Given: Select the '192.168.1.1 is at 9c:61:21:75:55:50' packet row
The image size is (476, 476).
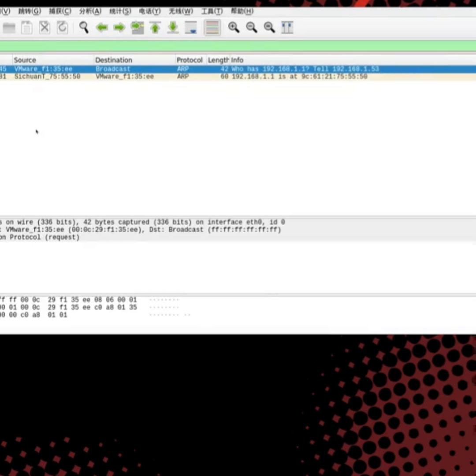Looking at the screenshot, I should [x=238, y=77].
